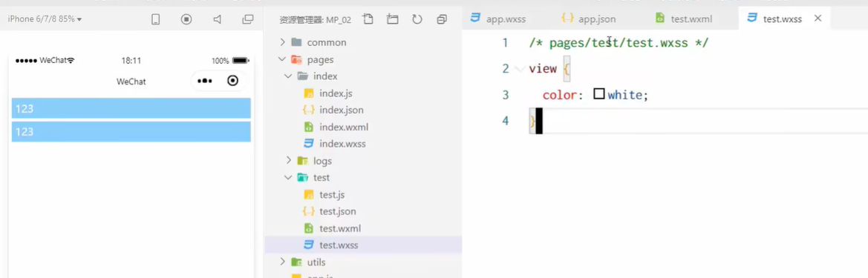Click the view selector on line 2
Image resolution: width=868 pixels, height=278 pixels.
tap(543, 69)
